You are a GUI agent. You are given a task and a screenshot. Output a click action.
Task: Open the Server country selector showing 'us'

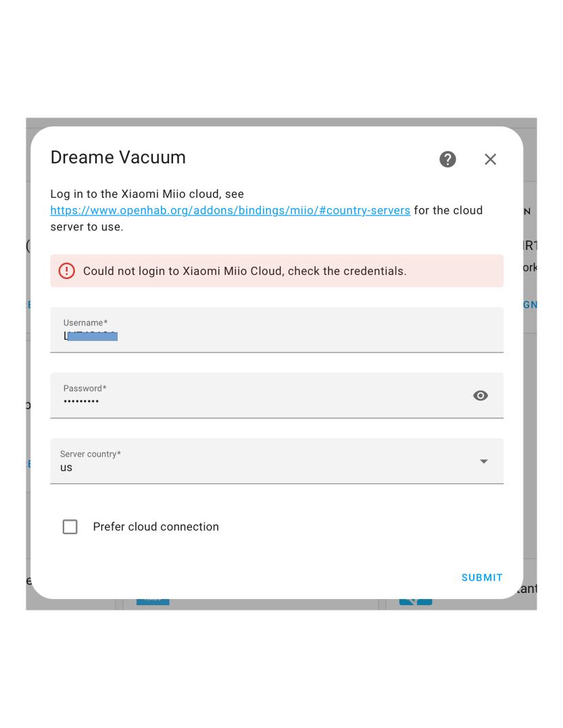pyautogui.click(x=276, y=461)
